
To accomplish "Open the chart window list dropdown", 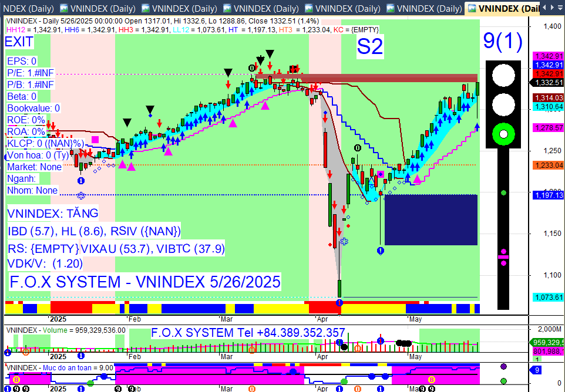I will pos(561,8).
